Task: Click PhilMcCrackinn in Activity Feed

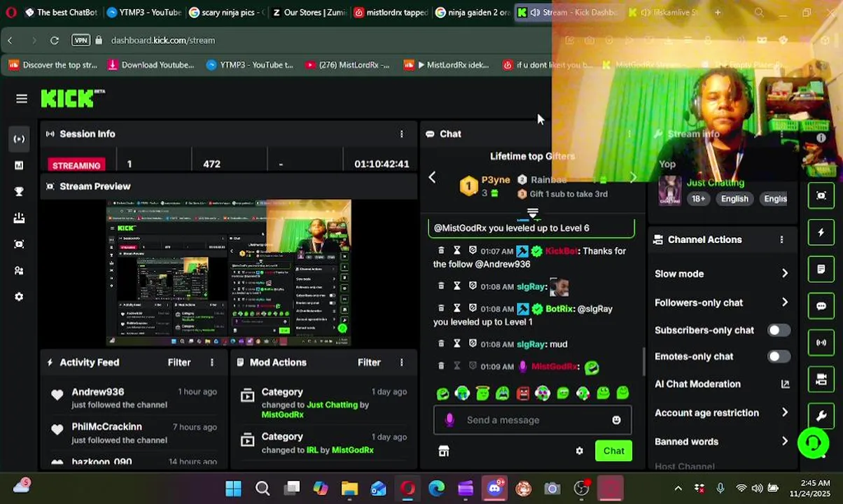Action: coord(106,427)
